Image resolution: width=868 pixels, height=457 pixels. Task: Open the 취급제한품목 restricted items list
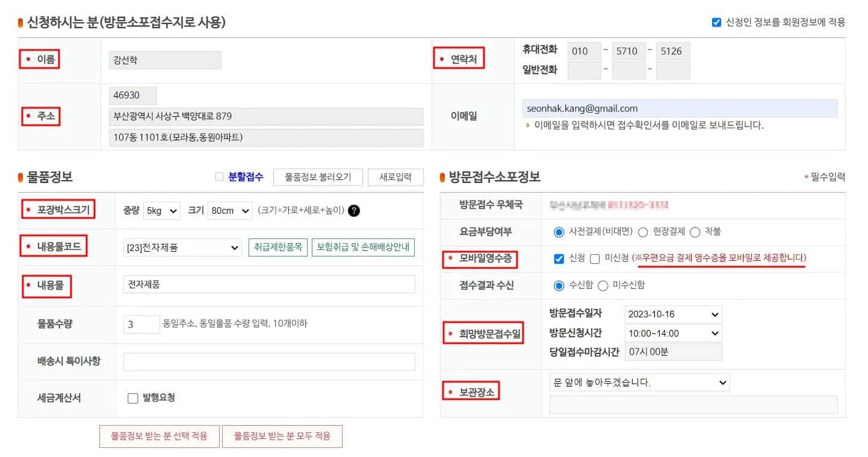coord(277,247)
